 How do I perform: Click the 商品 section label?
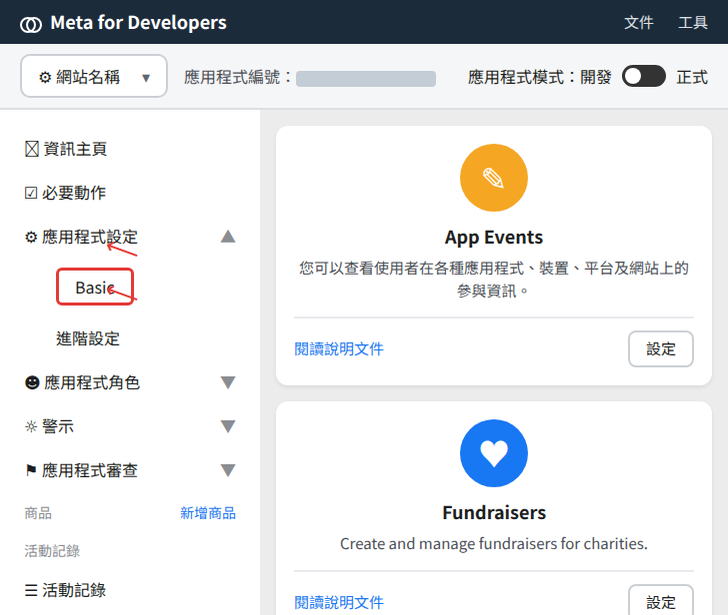point(38,513)
